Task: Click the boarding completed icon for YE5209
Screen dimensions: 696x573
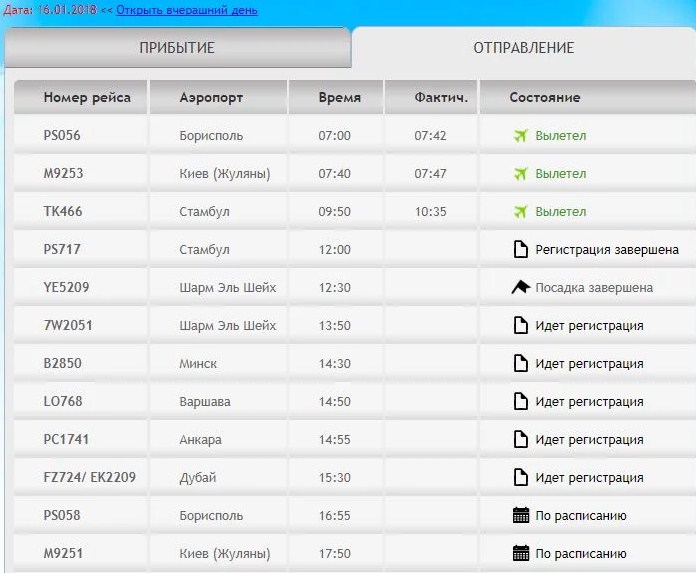Action: 519,287
